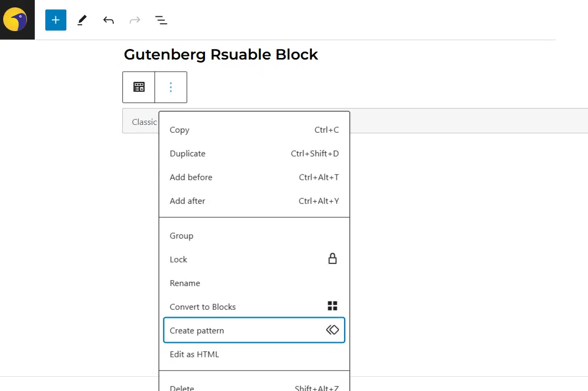This screenshot has height=391, width=588.
Task: Select the Classic block icon in block toolbar
Action: [139, 86]
